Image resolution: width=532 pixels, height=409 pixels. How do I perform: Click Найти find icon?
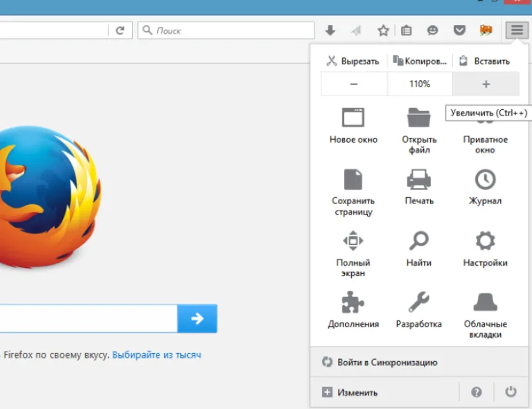coord(419,249)
